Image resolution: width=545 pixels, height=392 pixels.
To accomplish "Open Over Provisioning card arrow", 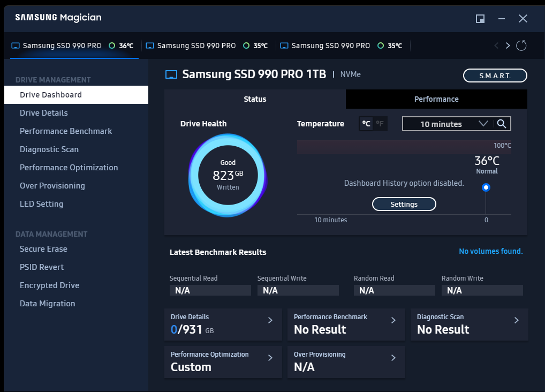I will (x=393, y=358).
